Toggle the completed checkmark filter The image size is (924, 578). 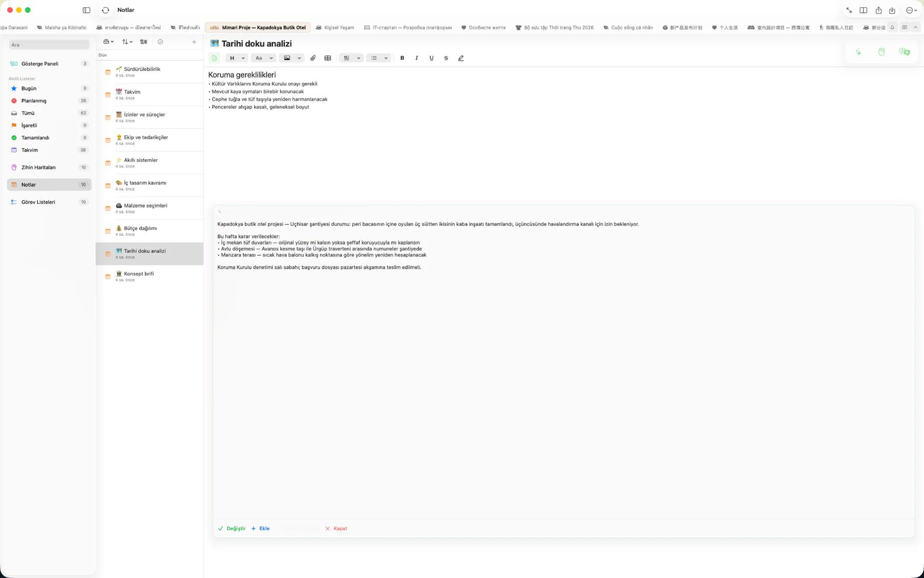(x=160, y=42)
